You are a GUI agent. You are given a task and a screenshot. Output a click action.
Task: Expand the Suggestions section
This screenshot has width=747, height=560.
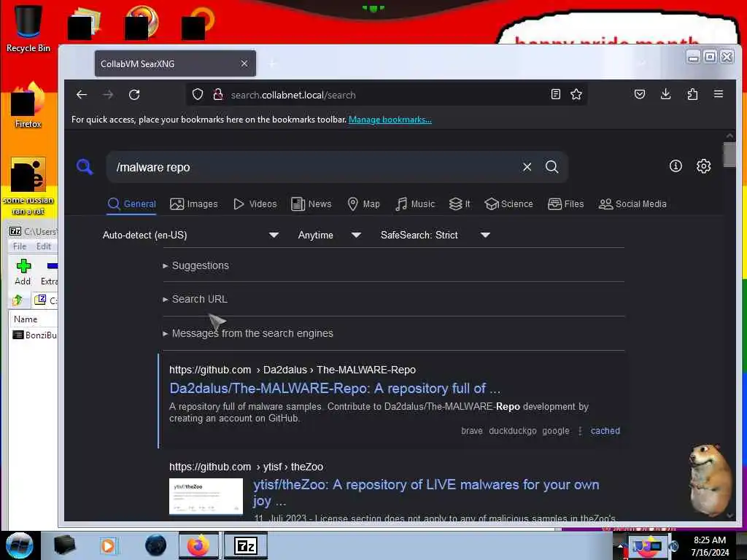196,265
